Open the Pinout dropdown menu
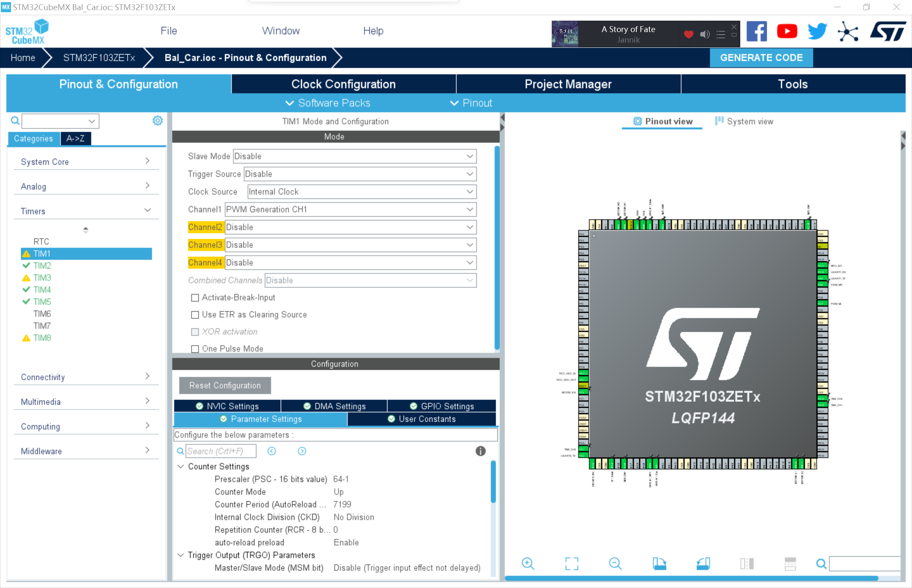The height and width of the screenshot is (588, 912). point(471,103)
